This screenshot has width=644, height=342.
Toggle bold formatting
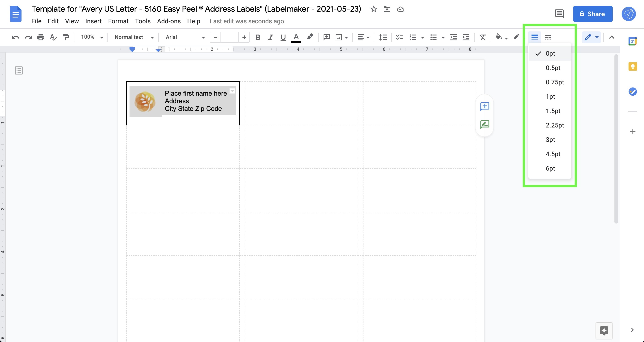(258, 37)
